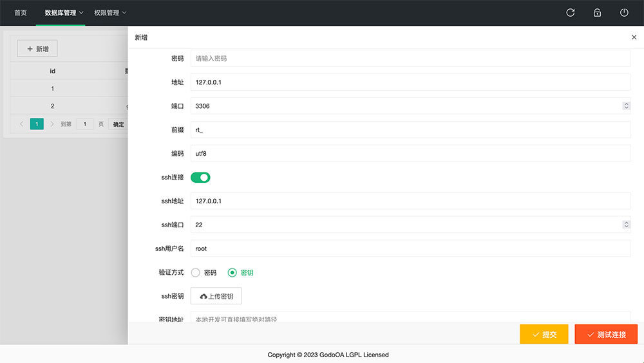Click table row with id 2
This screenshot has height=363, width=644.
coord(69,106)
